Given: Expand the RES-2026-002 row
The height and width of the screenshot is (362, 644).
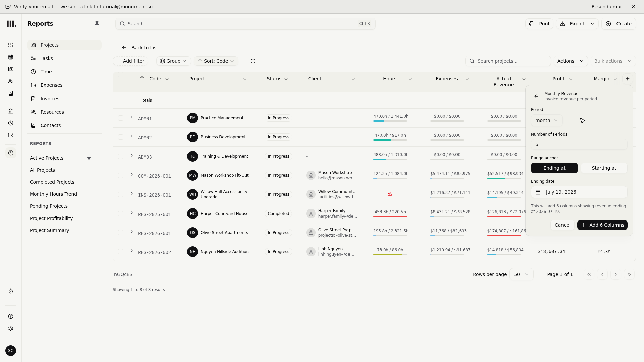Looking at the screenshot, I should click(132, 251).
